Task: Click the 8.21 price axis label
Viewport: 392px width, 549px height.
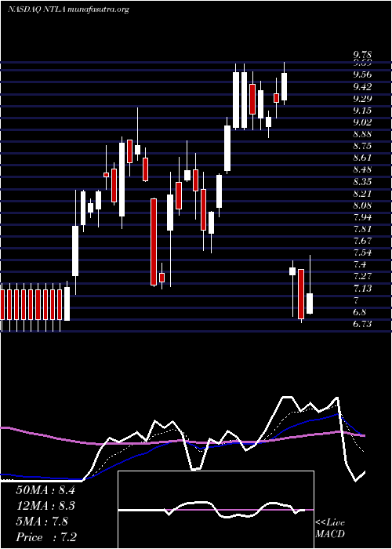Action: [362, 193]
